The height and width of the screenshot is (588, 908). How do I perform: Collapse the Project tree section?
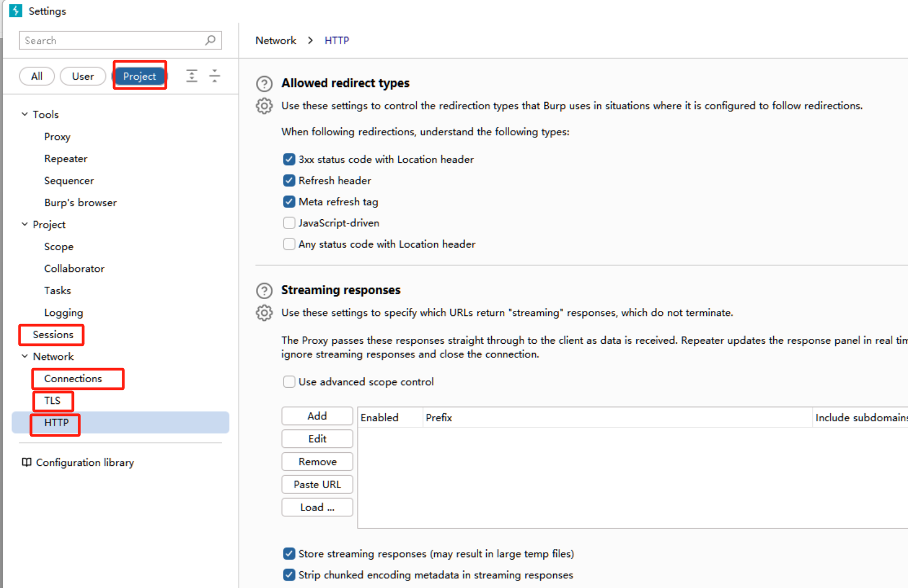click(x=24, y=224)
